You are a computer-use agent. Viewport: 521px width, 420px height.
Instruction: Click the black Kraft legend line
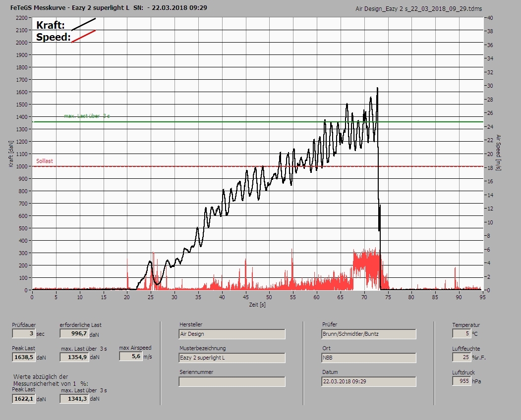click(83, 24)
